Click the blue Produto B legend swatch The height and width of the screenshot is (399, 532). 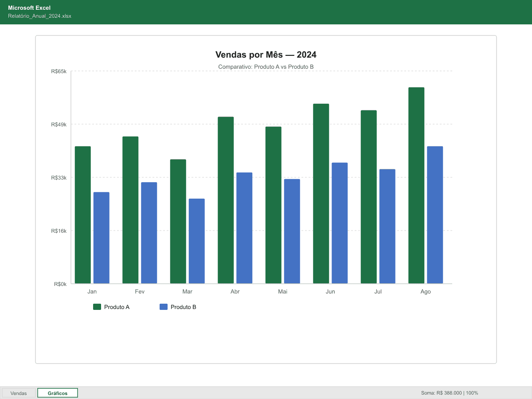(163, 306)
